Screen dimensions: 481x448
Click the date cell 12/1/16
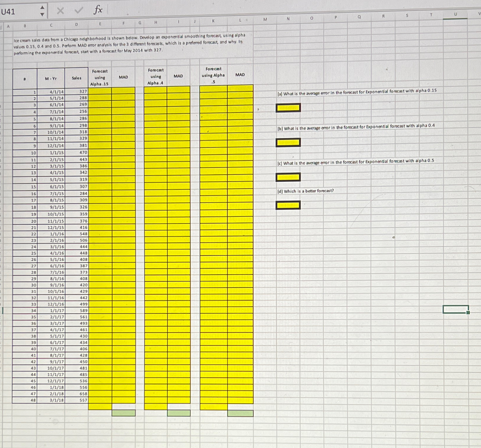(x=51, y=304)
